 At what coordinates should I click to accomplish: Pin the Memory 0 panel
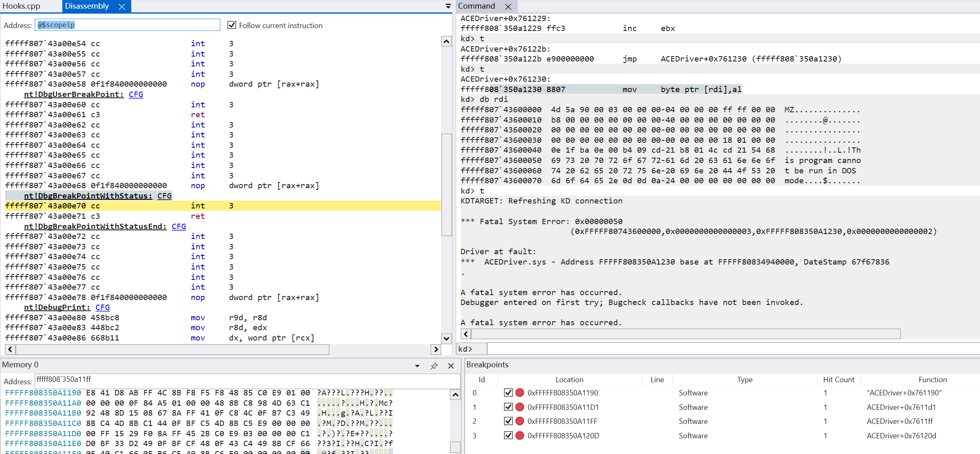[x=434, y=366]
